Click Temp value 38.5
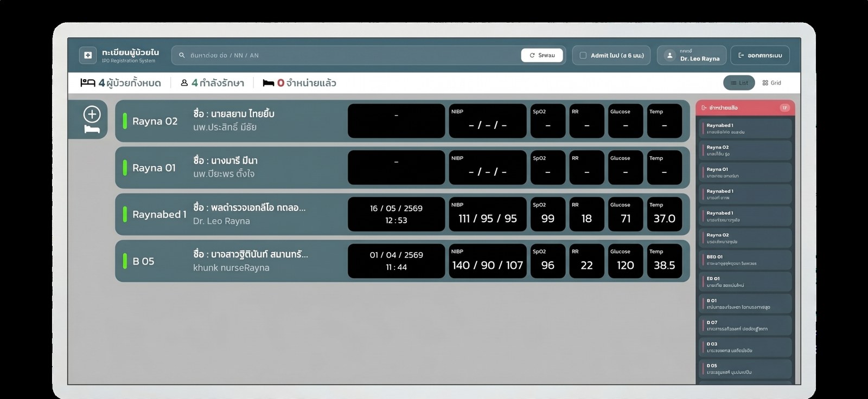 pyautogui.click(x=665, y=265)
